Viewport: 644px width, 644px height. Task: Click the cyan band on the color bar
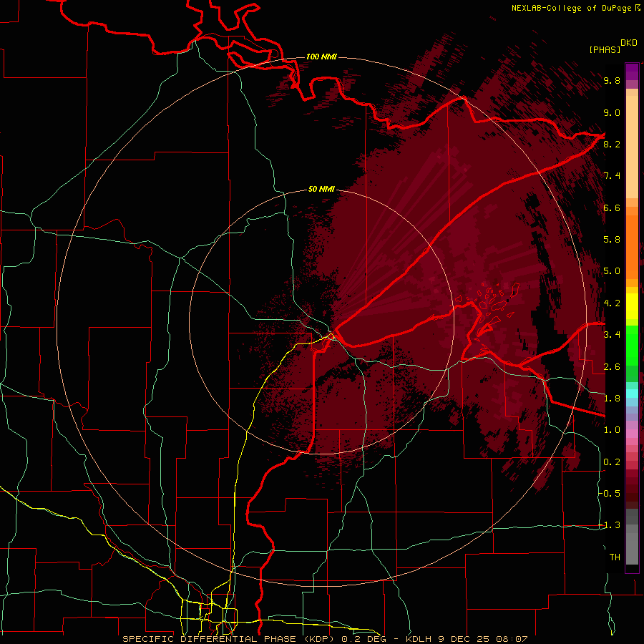(x=632, y=394)
